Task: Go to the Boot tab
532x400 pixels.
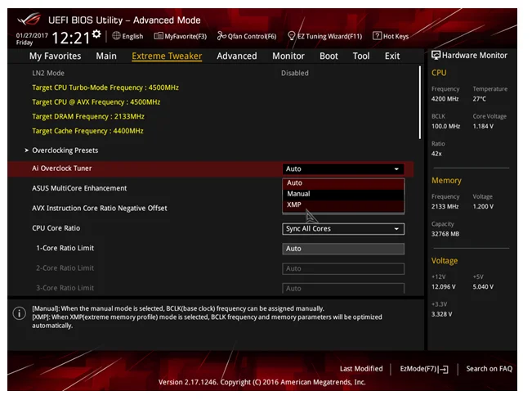Action: [329, 56]
